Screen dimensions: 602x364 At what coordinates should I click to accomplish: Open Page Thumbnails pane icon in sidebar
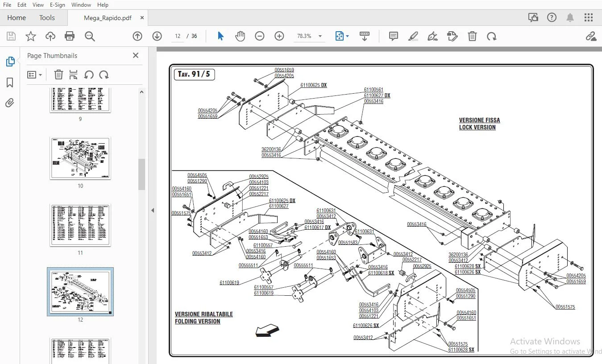coord(10,62)
